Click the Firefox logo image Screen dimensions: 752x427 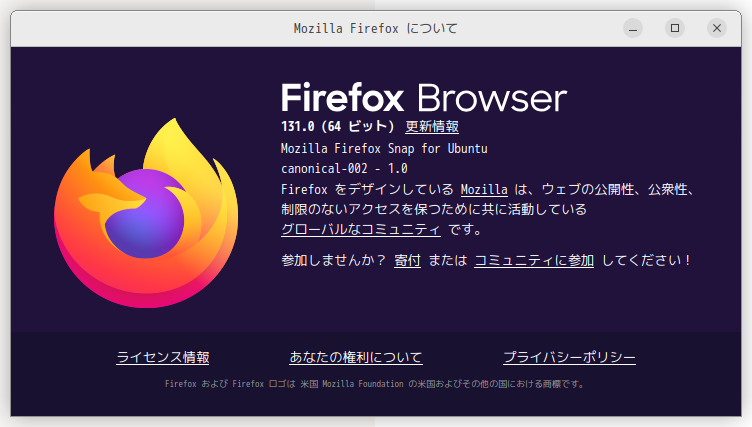[x=146, y=213]
